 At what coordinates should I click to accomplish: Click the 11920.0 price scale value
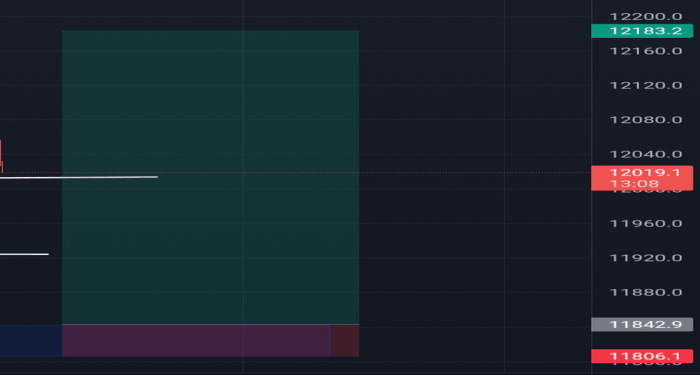[646, 258]
